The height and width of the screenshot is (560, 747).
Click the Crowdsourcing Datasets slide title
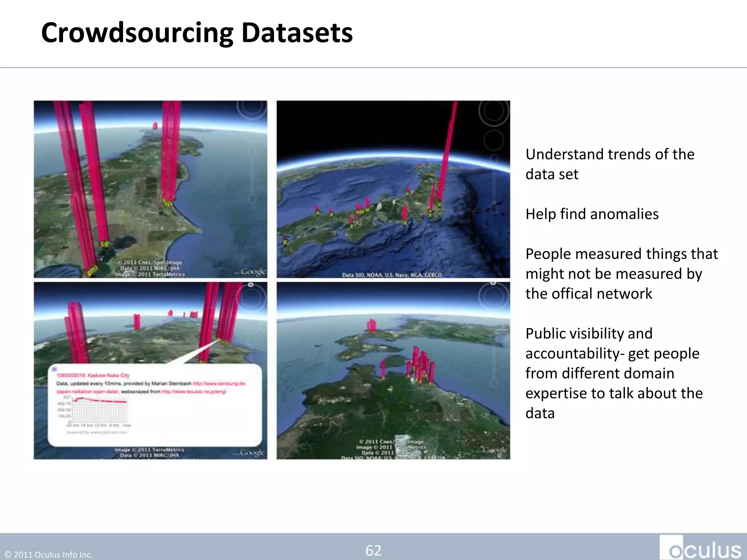pyautogui.click(x=197, y=33)
